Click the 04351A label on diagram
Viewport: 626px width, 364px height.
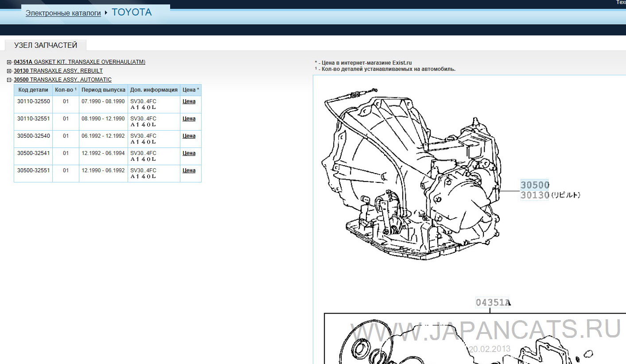coord(493,302)
